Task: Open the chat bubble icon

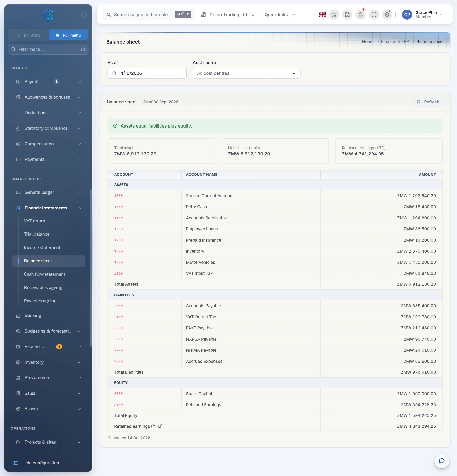Action: pos(442,461)
